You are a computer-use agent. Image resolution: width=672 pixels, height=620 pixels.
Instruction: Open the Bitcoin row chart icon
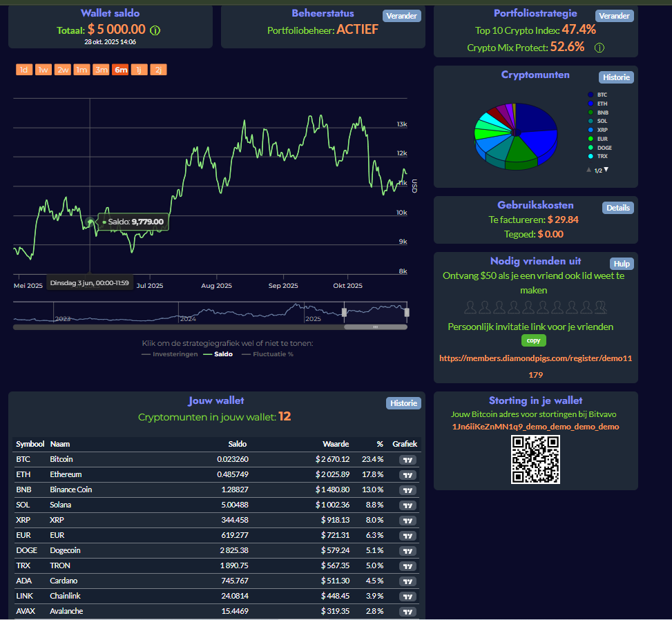pyautogui.click(x=407, y=460)
